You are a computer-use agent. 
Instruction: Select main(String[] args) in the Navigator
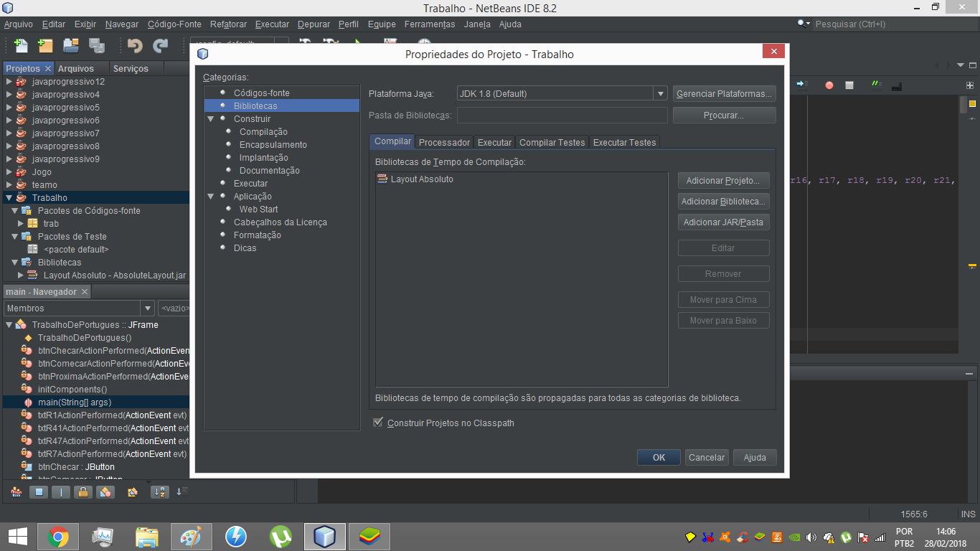pos(75,402)
